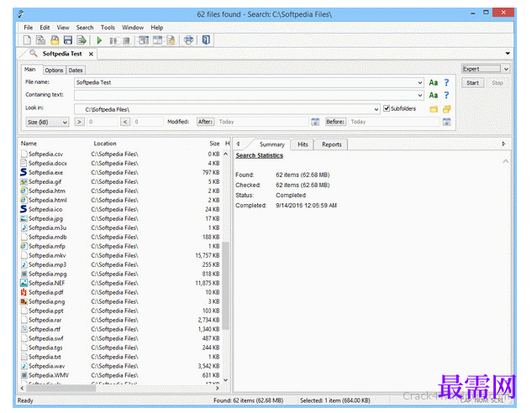Screen dimensions: 532x413
Task: Sort by Size column header
Action: (214, 144)
